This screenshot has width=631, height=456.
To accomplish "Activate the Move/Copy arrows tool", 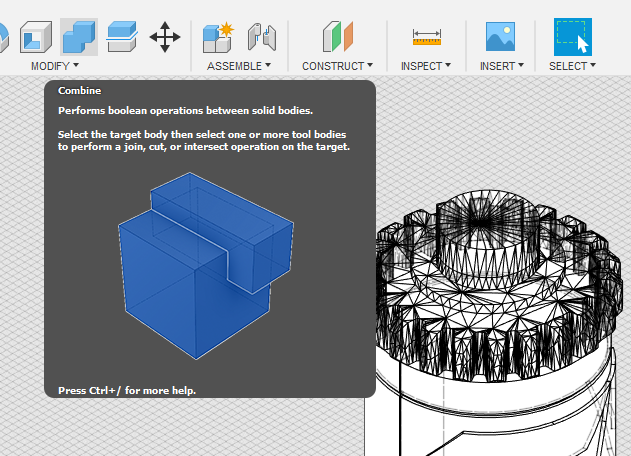I will tap(165, 37).
